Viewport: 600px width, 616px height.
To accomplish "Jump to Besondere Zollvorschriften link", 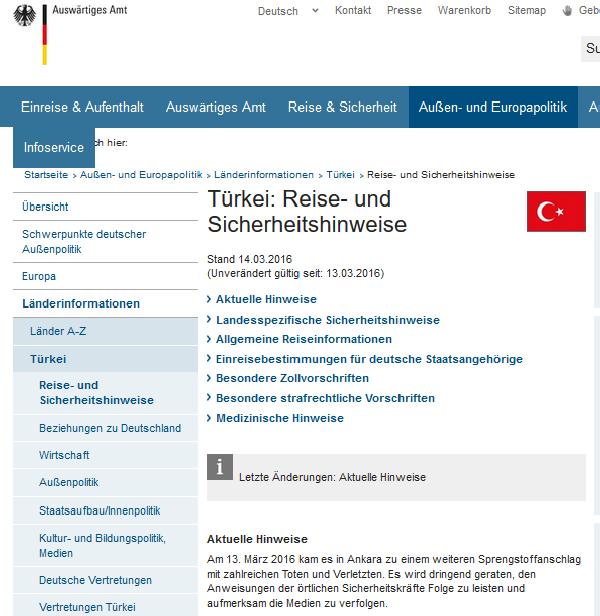I will (x=292, y=378).
